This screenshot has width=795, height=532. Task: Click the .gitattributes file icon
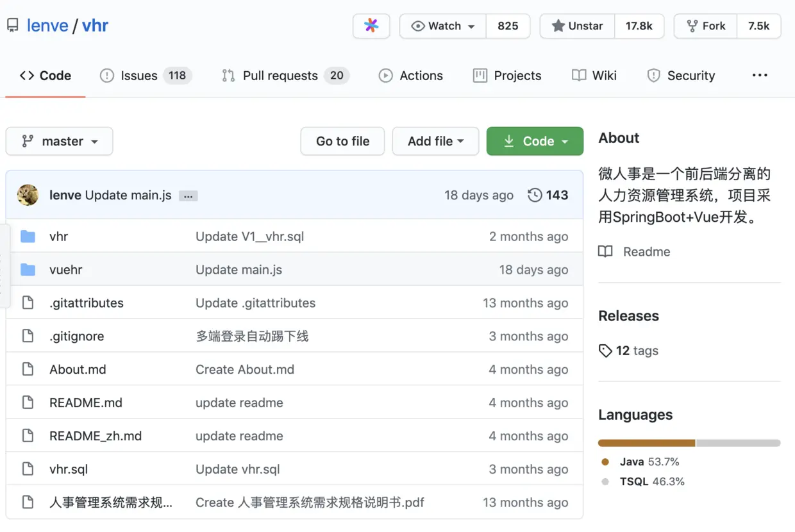pos(28,303)
